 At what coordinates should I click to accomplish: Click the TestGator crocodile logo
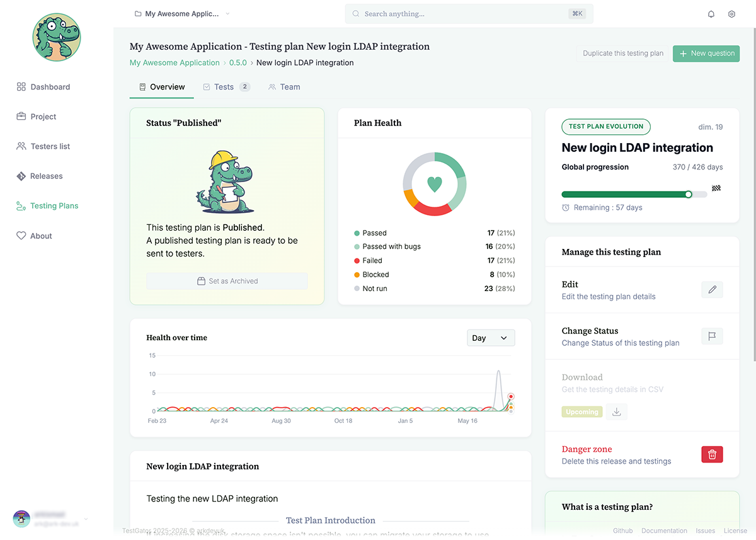(x=57, y=37)
